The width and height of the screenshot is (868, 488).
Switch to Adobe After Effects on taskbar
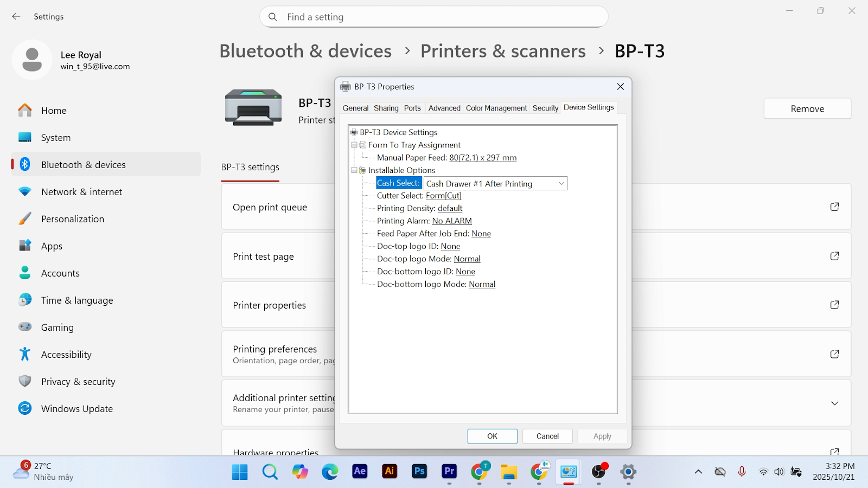click(x=360, y=472)
